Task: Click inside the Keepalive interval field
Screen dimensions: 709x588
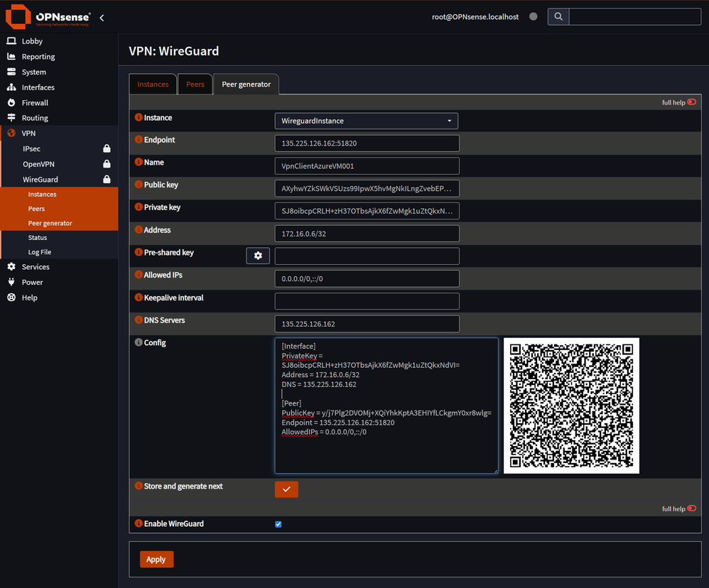Action: click(x=366, y=301)
